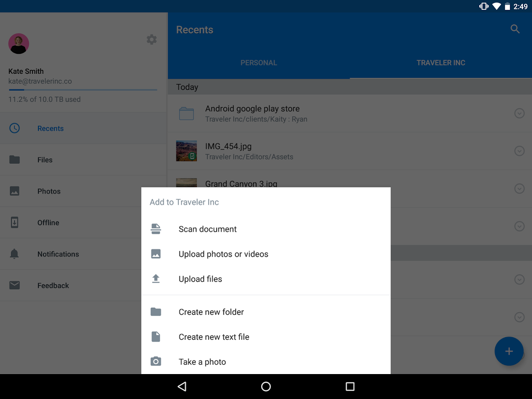Expand options chevron for Grand Canyon 3.jpg
This screenshot has width=532, height=399.
pos(520,189)
